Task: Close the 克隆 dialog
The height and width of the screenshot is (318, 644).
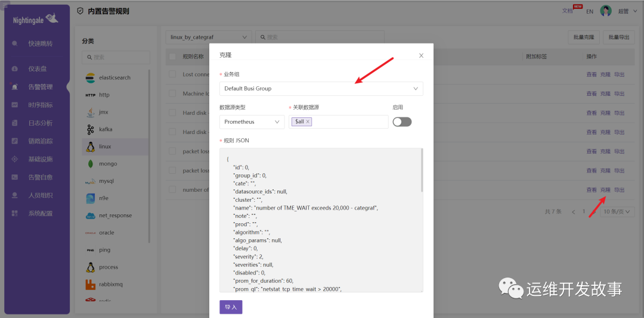Action: click(421, 55)
